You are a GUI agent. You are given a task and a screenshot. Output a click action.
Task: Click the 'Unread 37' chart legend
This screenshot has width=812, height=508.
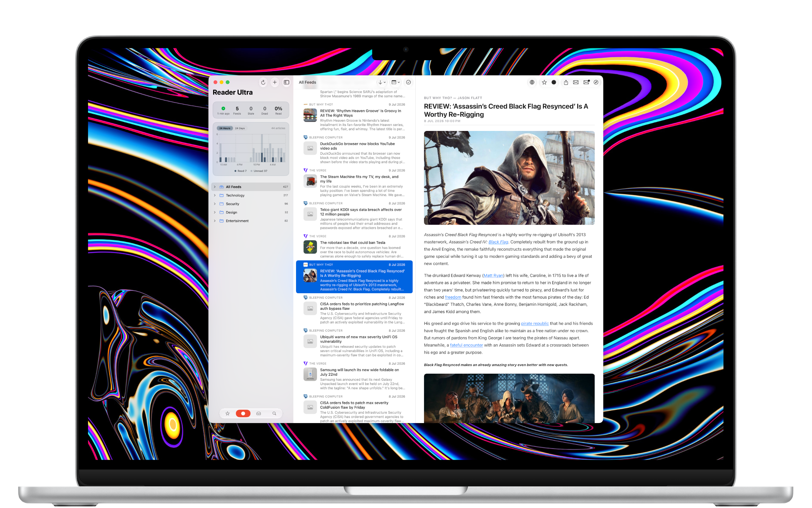pos(259,171)
